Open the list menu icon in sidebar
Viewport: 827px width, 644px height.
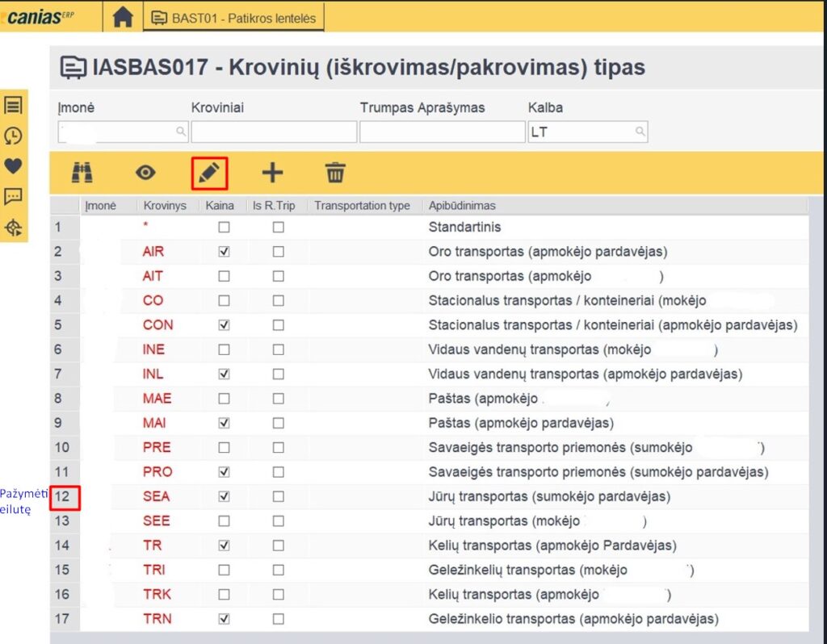(14, 106)
